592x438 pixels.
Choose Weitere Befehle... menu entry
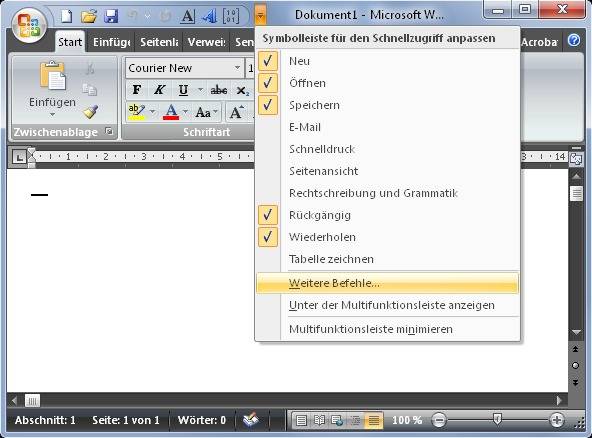point(387,283)
